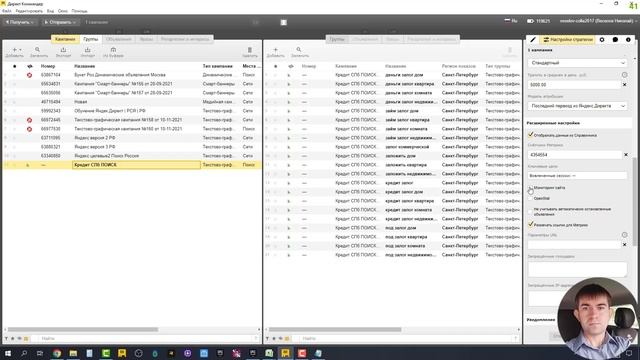This screenshot has height=360, width=640.
Task: Click the Отправить button
Action: pos(60,22)
